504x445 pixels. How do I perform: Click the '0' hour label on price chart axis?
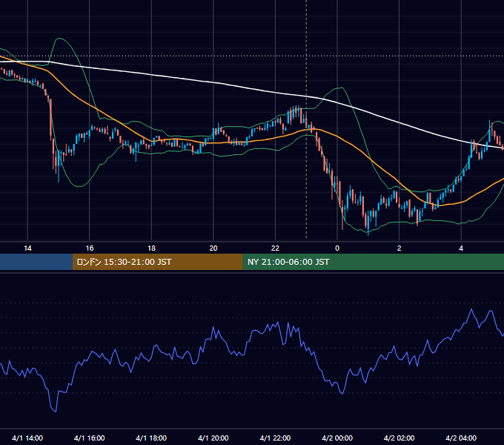(337, 248)
